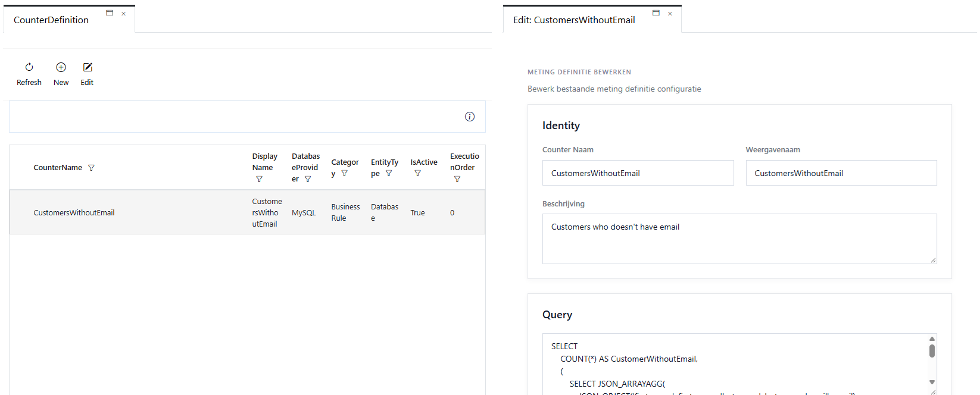980x395 pixels.
Task: Maximize the Edit: CustomersWithoutEmail tab window
Action: [x=656, y=13]
